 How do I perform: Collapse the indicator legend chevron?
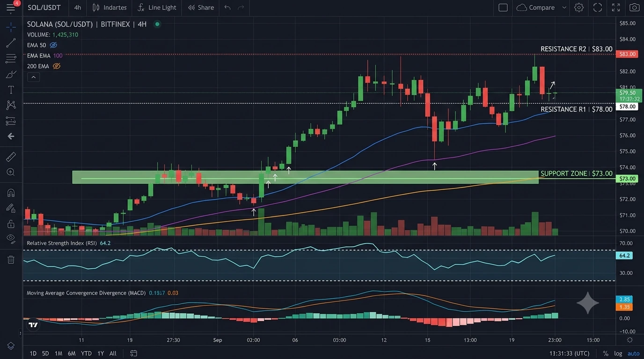click(x=33, y=77)
